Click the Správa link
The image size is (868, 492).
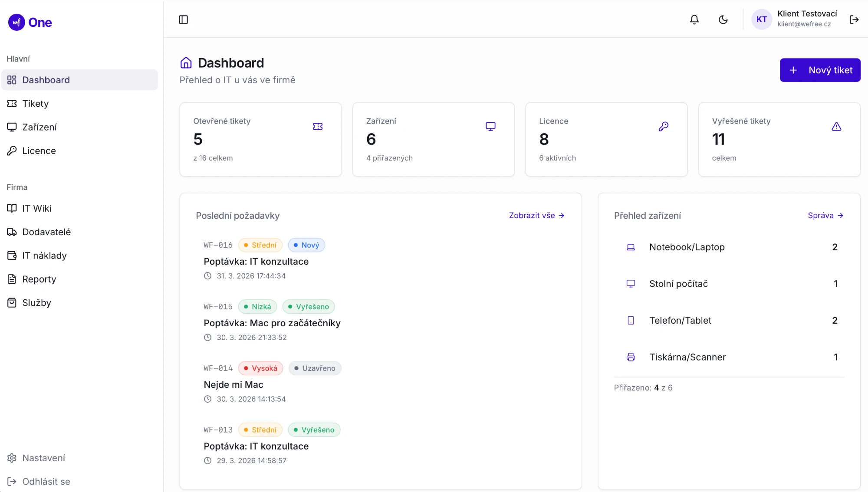pos(825,216)
